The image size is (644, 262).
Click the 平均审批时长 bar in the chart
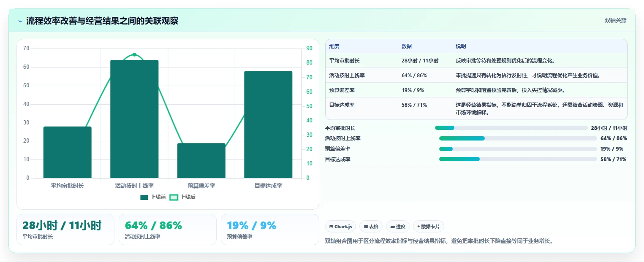click(68, 152)
